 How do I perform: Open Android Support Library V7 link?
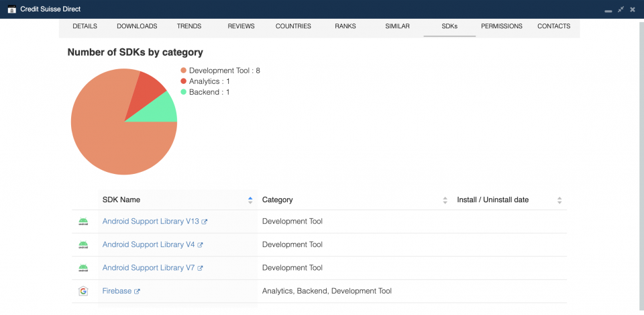[149, 268]
